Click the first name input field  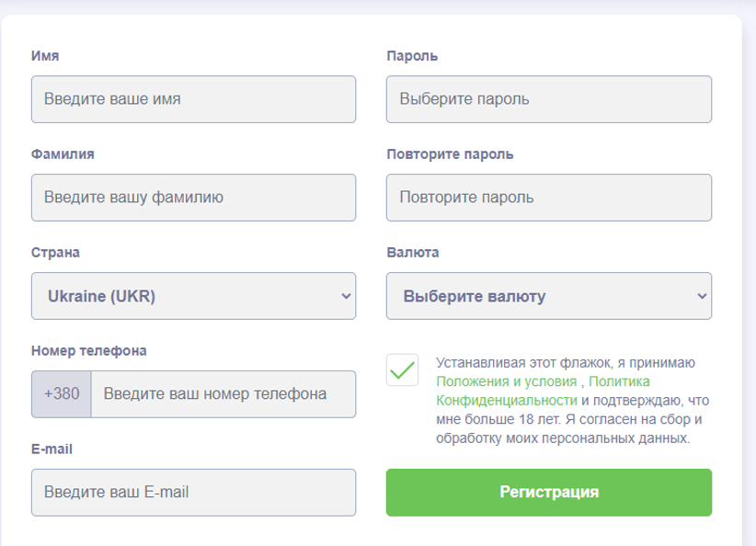pyautogui.click(x=193, y=99)
